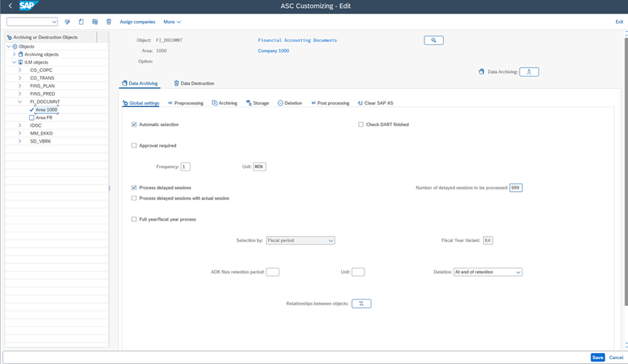Open the Selection by dropdown
Viewport: 628px width, 364px height.
(x=331, y=240)
